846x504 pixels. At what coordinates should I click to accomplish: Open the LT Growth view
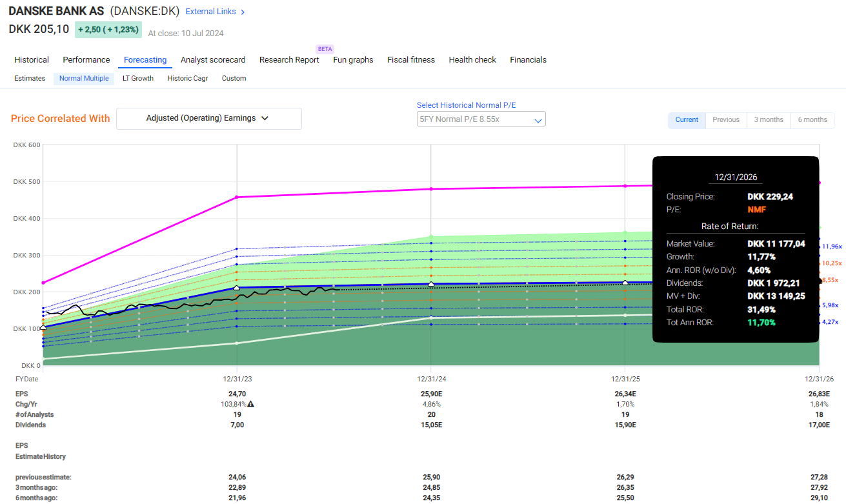[x=137, y=78]
